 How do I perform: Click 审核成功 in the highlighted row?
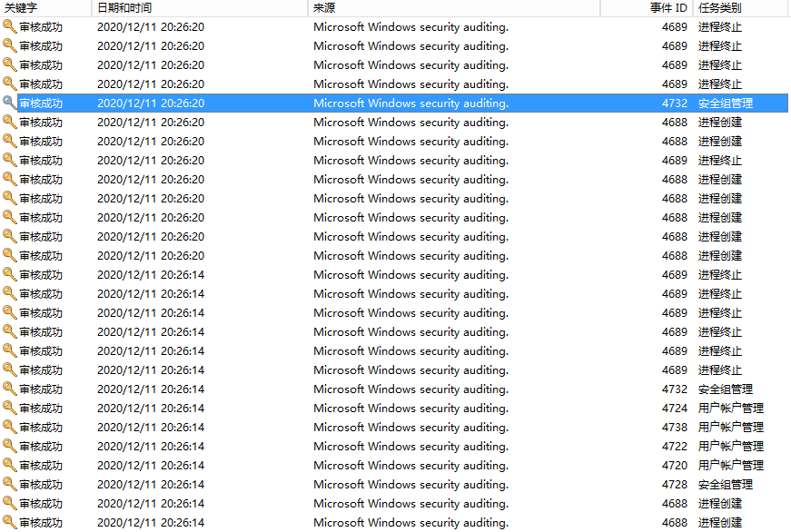pos(41,103)
